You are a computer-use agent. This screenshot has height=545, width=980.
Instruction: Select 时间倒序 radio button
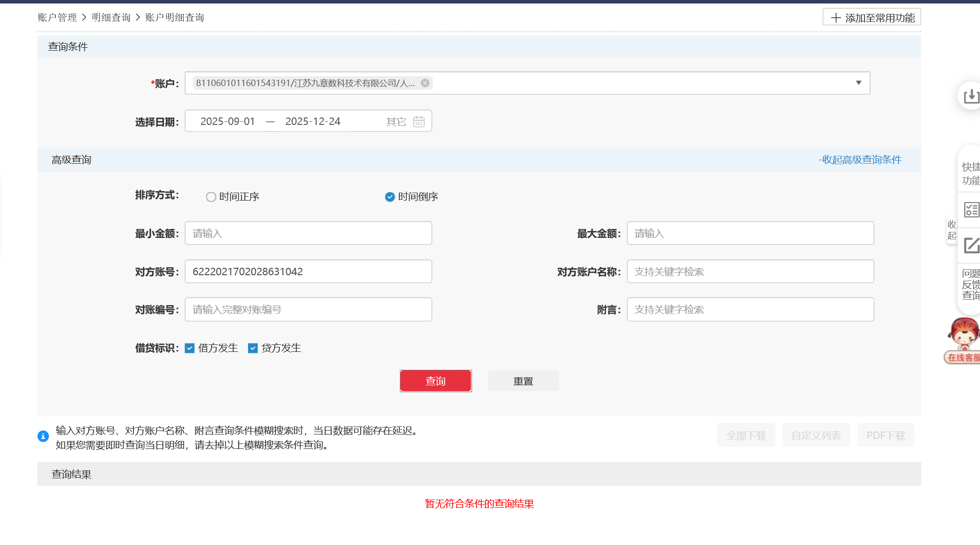(390, 197)
